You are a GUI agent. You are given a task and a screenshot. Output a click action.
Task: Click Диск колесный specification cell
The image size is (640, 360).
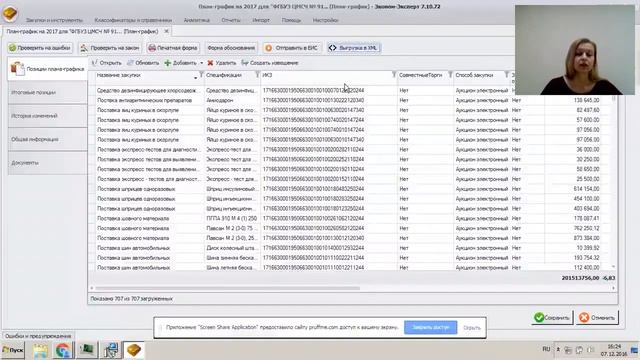(231, 248)
